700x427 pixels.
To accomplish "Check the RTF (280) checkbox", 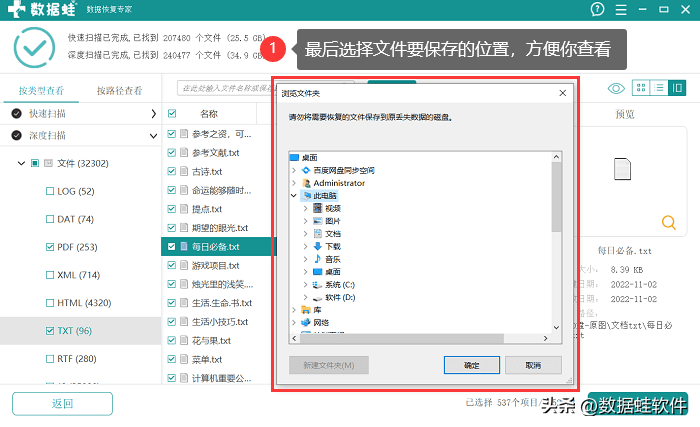I will (50, 359).
